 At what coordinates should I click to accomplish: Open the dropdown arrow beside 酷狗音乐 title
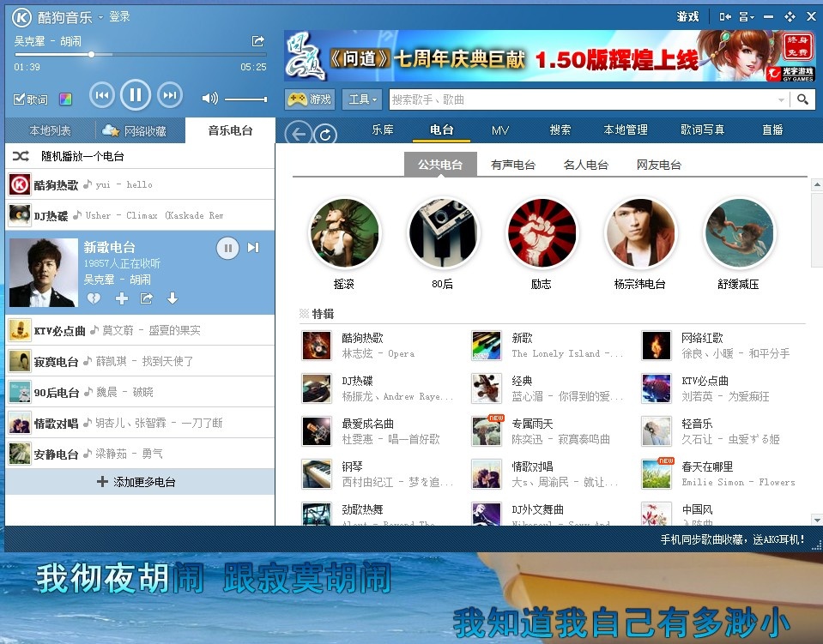coord(101,17)
